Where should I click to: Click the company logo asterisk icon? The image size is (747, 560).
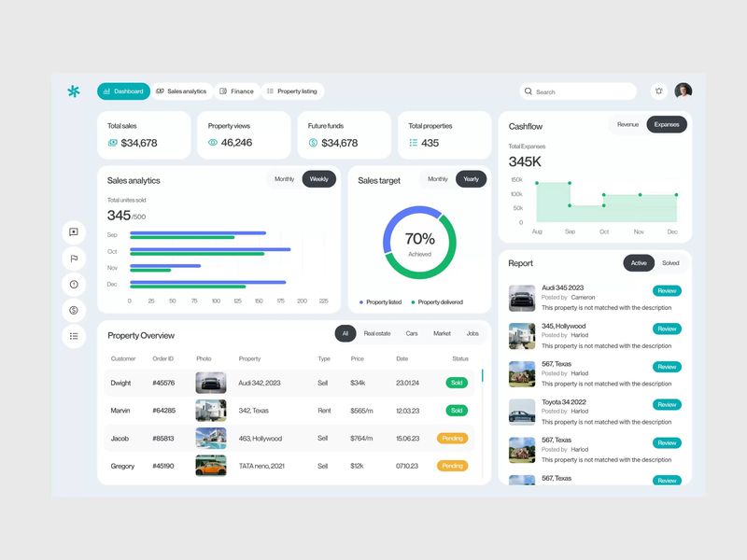(x=76, y=91)
